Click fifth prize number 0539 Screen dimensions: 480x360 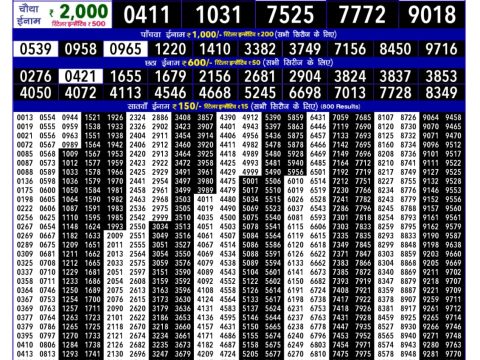click(x=36, y=49)
